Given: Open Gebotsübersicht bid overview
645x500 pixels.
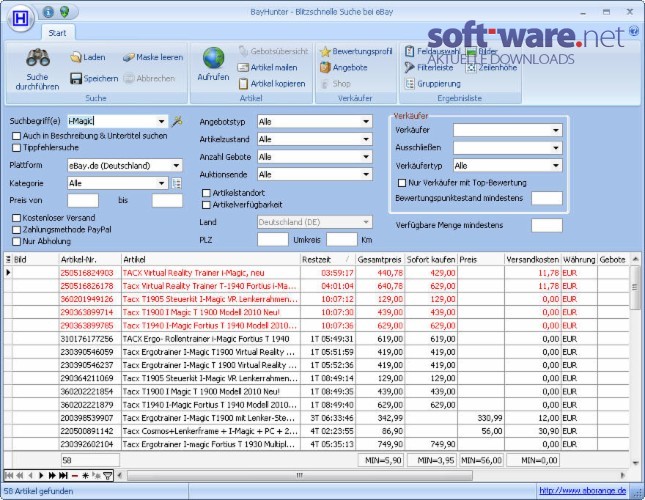Looking at the screenshot, I should 274,51.
